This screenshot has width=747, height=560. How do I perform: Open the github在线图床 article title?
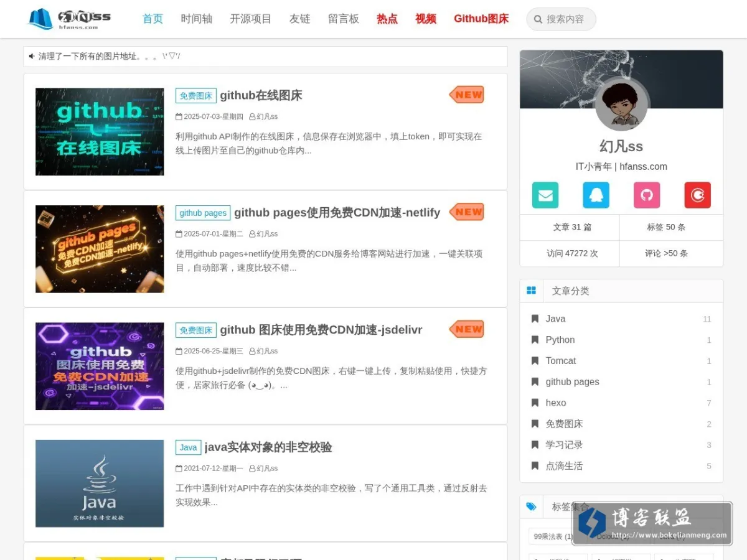coord(261,95)
